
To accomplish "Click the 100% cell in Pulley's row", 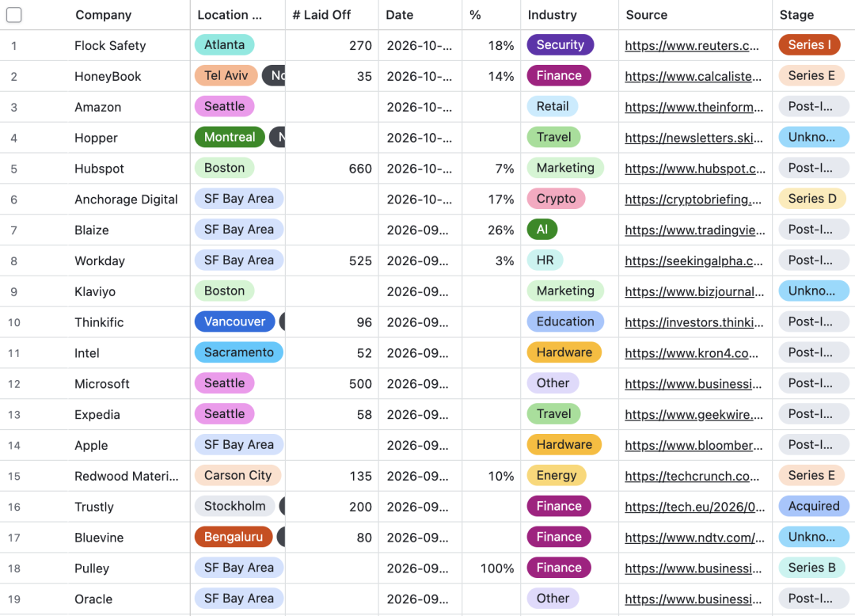I will (x=492, y=568).
